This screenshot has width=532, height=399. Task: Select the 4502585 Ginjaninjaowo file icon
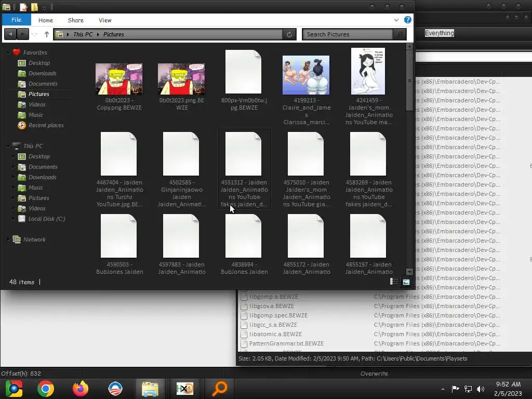[181, 154]
